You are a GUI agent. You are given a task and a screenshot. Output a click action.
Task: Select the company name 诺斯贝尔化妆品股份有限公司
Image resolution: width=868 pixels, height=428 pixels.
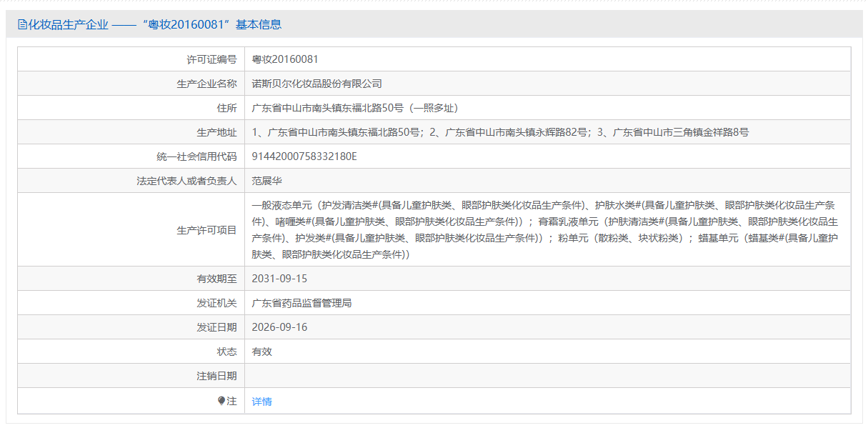click(x=317, y=84)
